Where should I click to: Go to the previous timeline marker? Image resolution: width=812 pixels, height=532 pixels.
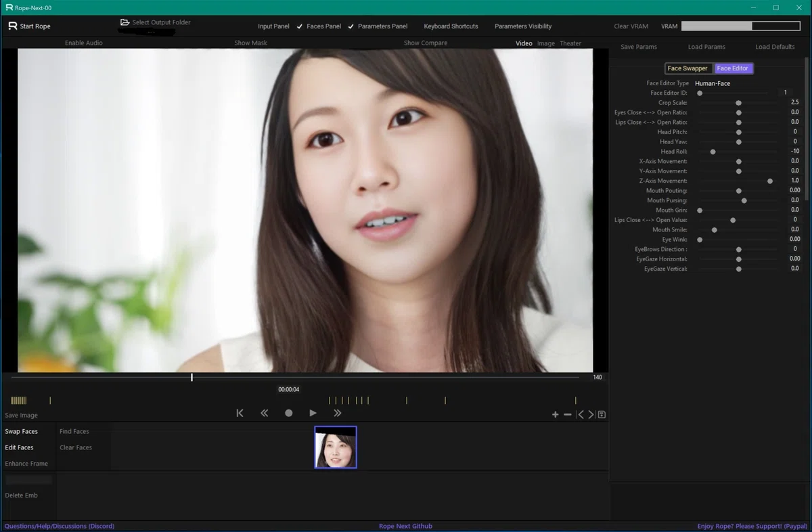[x=580, y=414]
